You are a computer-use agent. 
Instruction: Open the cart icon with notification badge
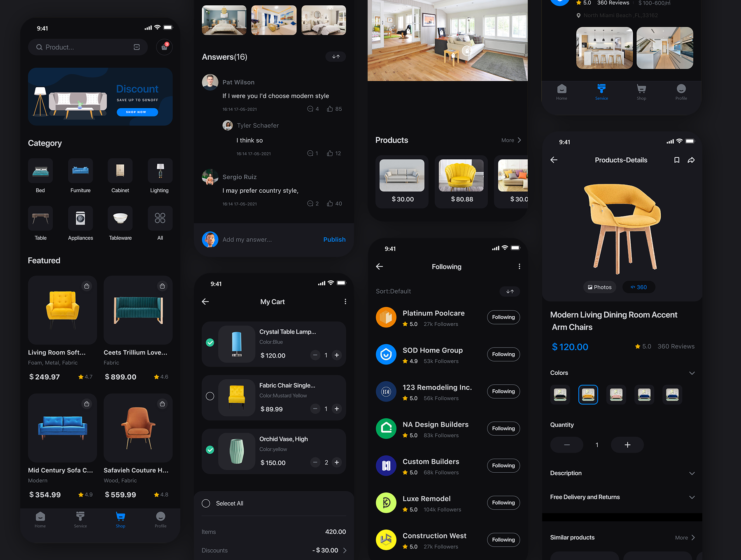[164, 47]
